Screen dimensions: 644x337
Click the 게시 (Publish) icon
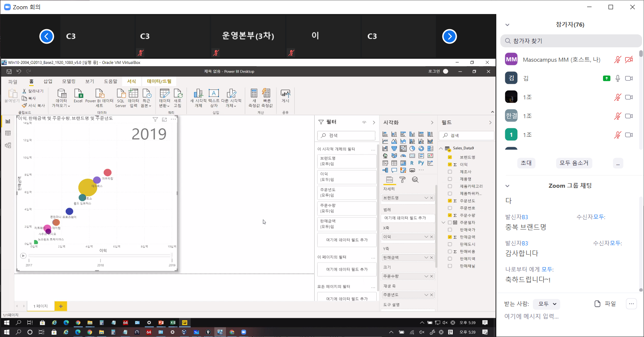coord(285,96)
